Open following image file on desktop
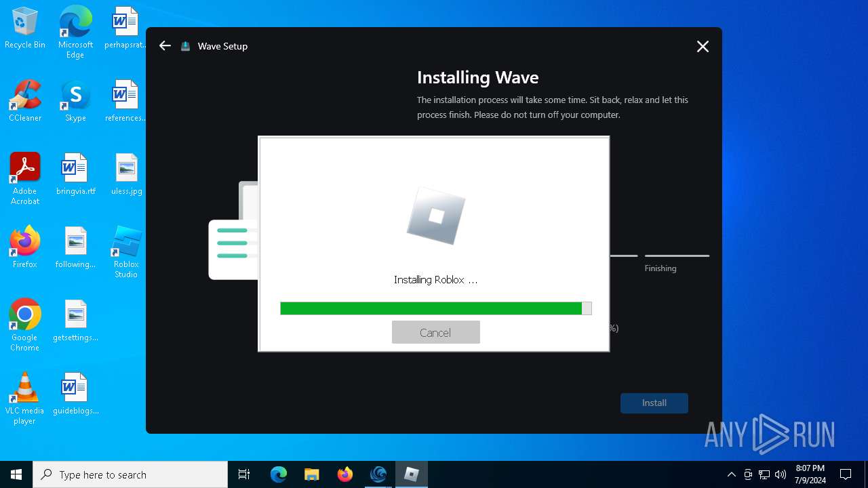This screenshot has width=868, height=488. click(75, 248)
